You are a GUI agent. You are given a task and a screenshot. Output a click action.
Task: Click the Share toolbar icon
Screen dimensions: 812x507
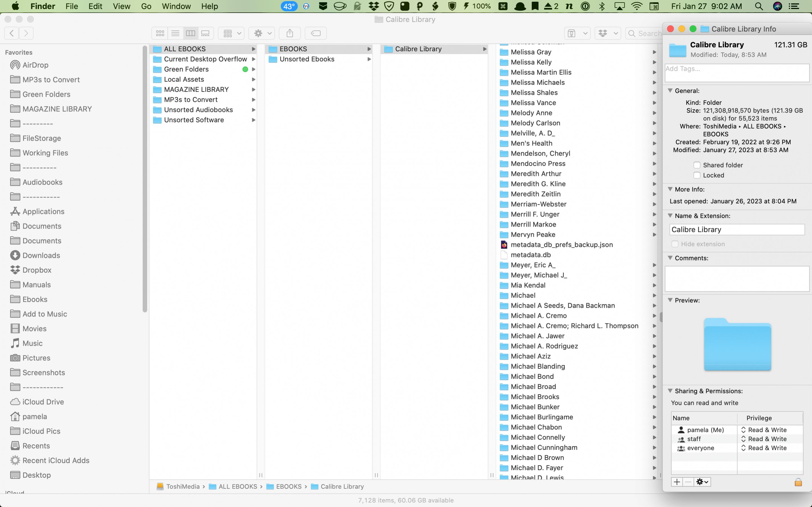tap(290, 33)
